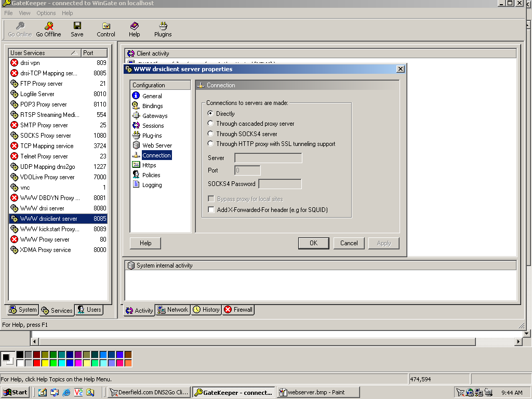Select FTP Proxy server gear icon
This screenshot has width=532, height=399.
tap(14, 84)
